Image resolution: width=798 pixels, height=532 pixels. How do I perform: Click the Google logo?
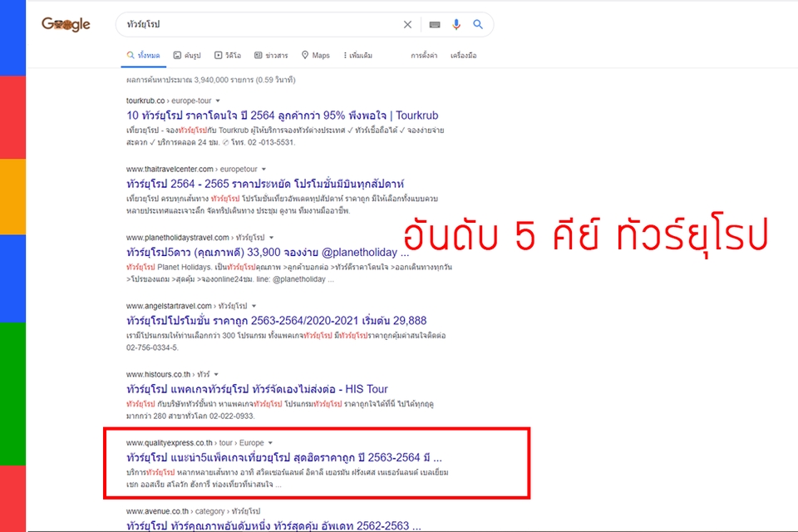pyautogui.click(x=66, y=24)
